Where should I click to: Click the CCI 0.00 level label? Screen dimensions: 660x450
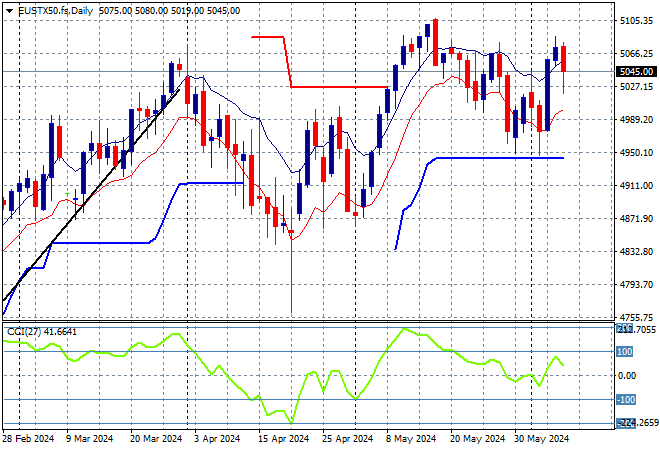pos(625,376)
